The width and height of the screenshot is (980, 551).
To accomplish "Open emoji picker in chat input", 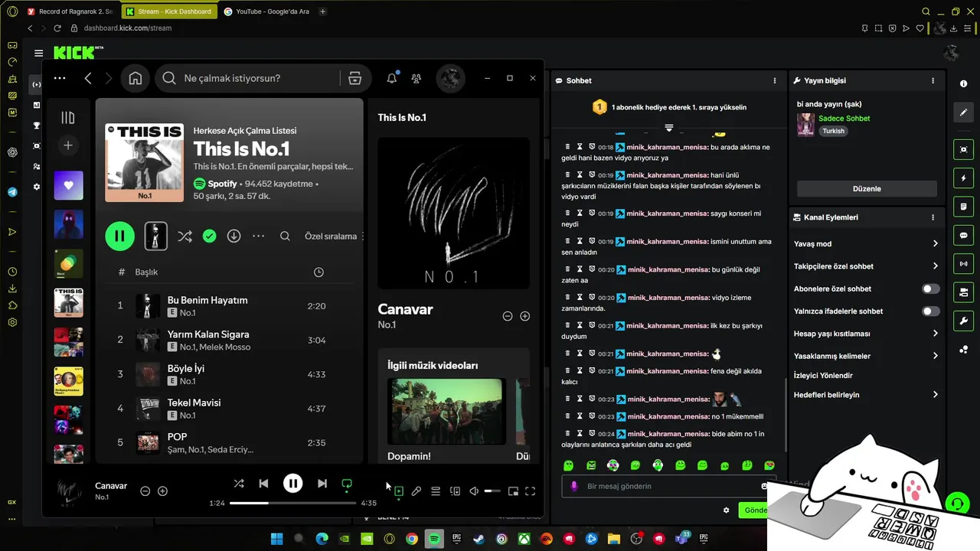I will (x=764, y=486).
